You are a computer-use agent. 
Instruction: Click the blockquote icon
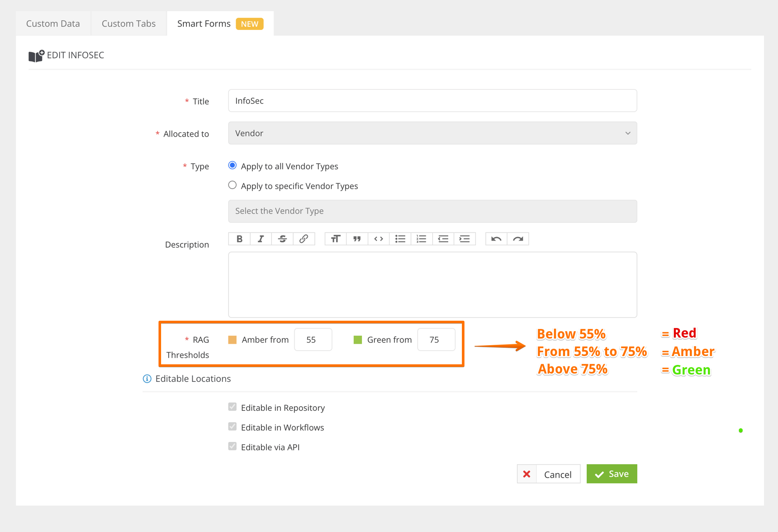click(357, 239)
